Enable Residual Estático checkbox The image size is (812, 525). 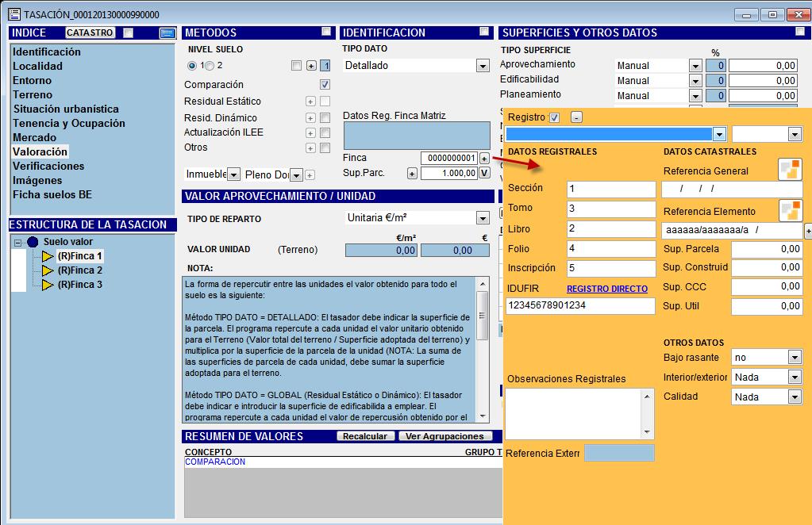[x=325, y=102]
